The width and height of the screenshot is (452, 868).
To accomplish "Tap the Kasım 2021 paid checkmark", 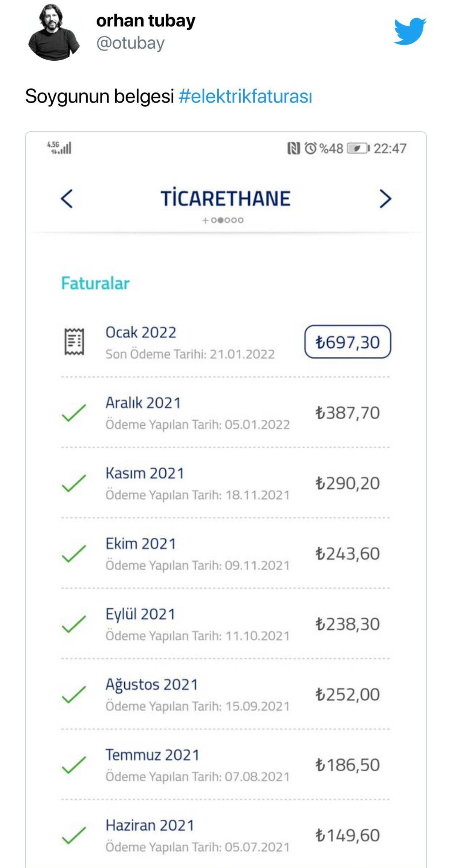I will (x=74, y=483).
